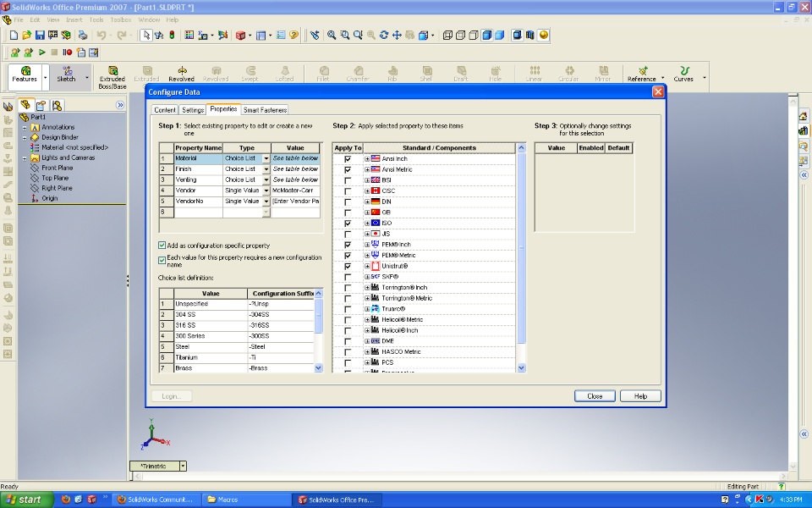Check the BSI Apply To checkbox
Image resolution: width=812 pixels, height=508 pixels.
click(x=348, y=180)
